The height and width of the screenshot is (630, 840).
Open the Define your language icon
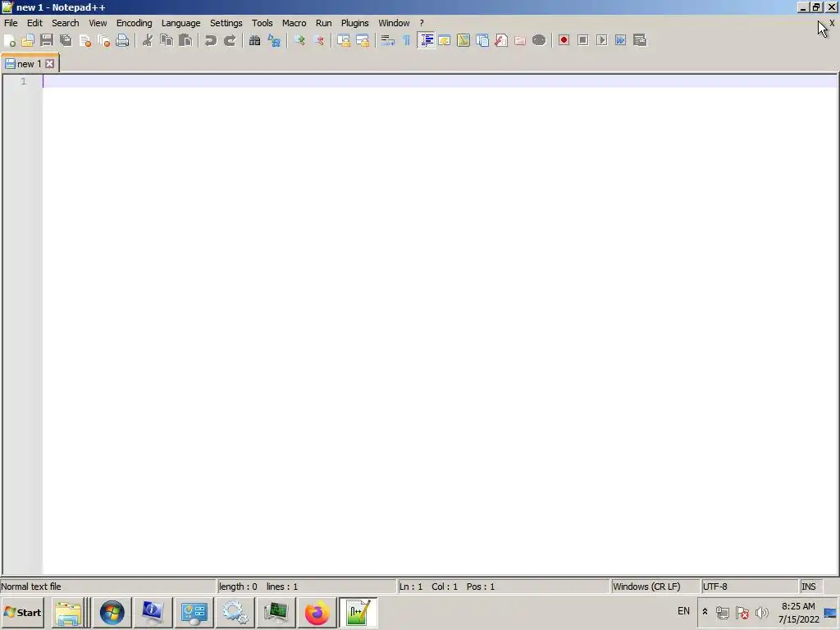pos(444,41)
